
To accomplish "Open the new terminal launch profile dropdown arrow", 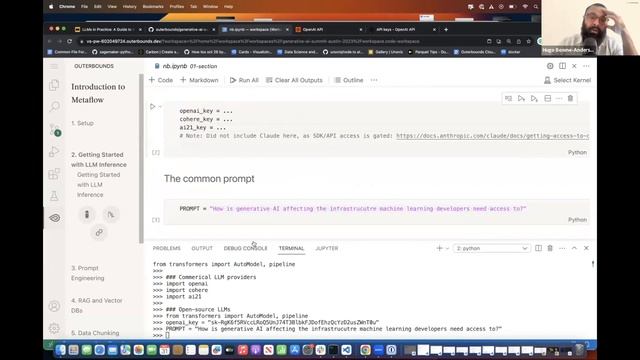I will pyautogui.click(x=447, y=248).
